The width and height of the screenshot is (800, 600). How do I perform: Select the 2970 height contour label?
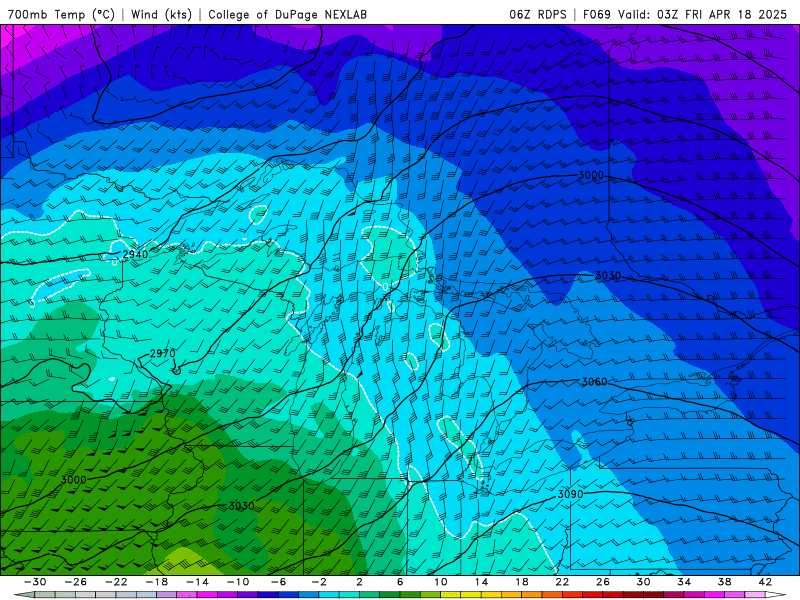pos(163,353)
